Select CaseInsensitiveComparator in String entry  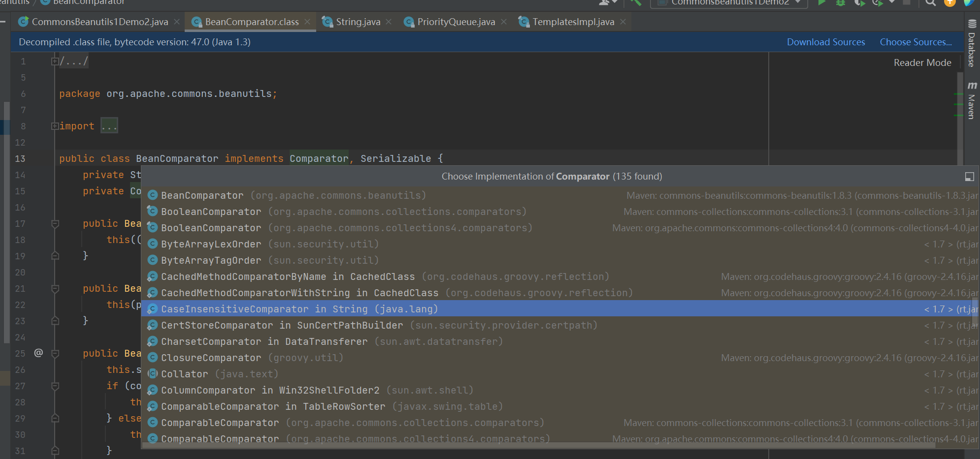click(x=560, y=309)
